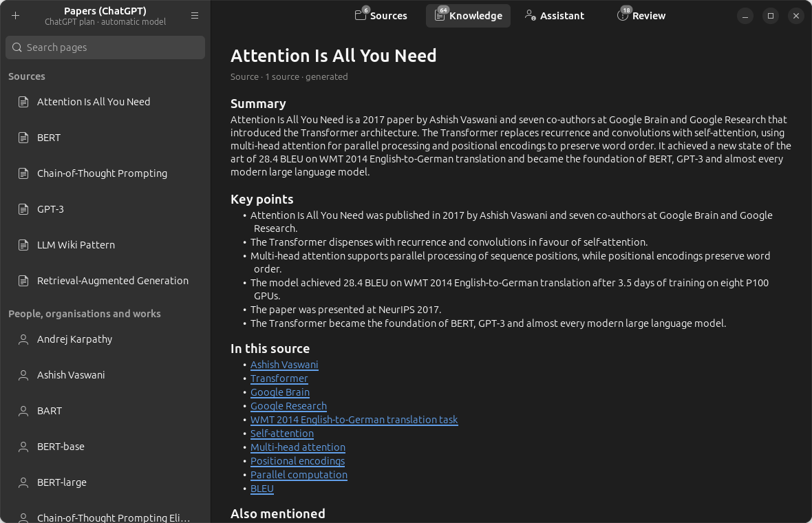
Task: Select the BERT source page
Action: click(x=105, y=138)
